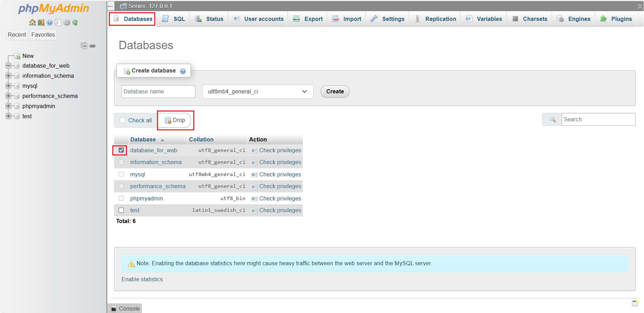Open the Status tab
Image resolution: width=644 pixels, height=313 pixels.
point(209,19)
